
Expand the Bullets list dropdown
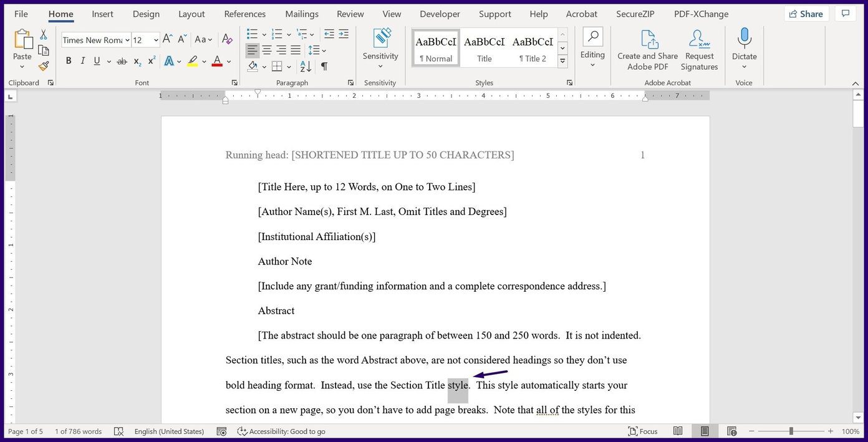point(264,34)
